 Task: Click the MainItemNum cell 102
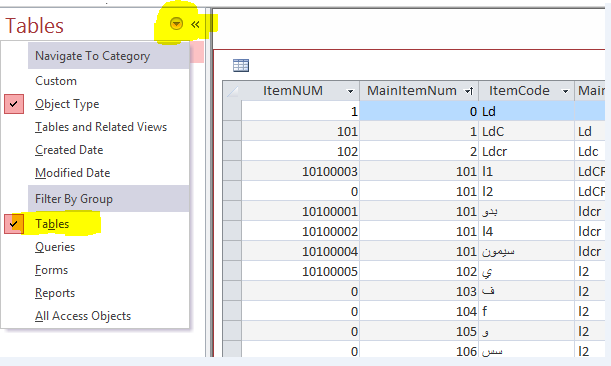coord(419,272)
